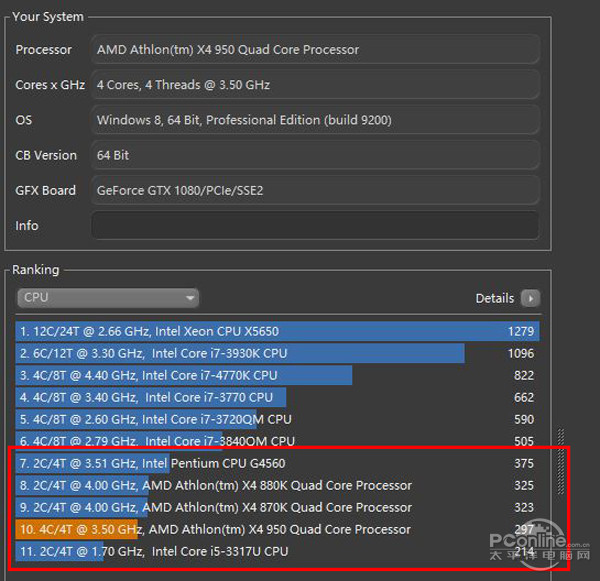
Task: Select ranking row 2 Intel Core i7-3930K
Action: click(277, 353)
